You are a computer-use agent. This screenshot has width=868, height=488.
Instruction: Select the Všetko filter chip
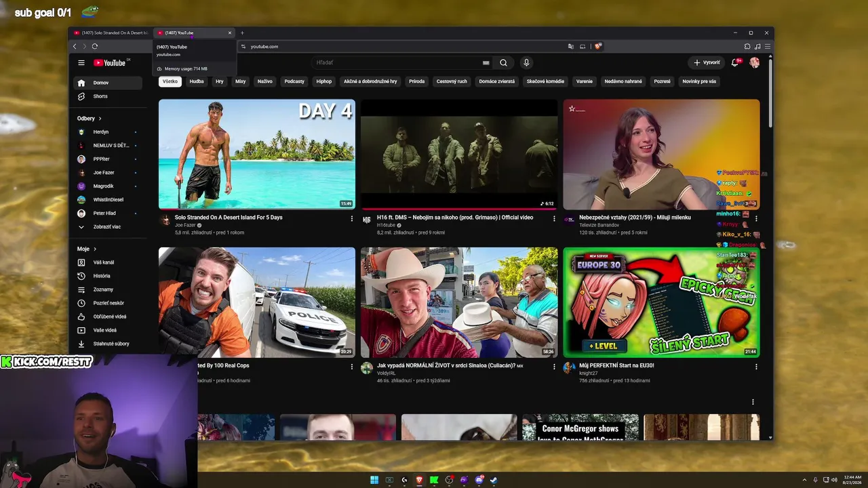[x=170, y=81]
